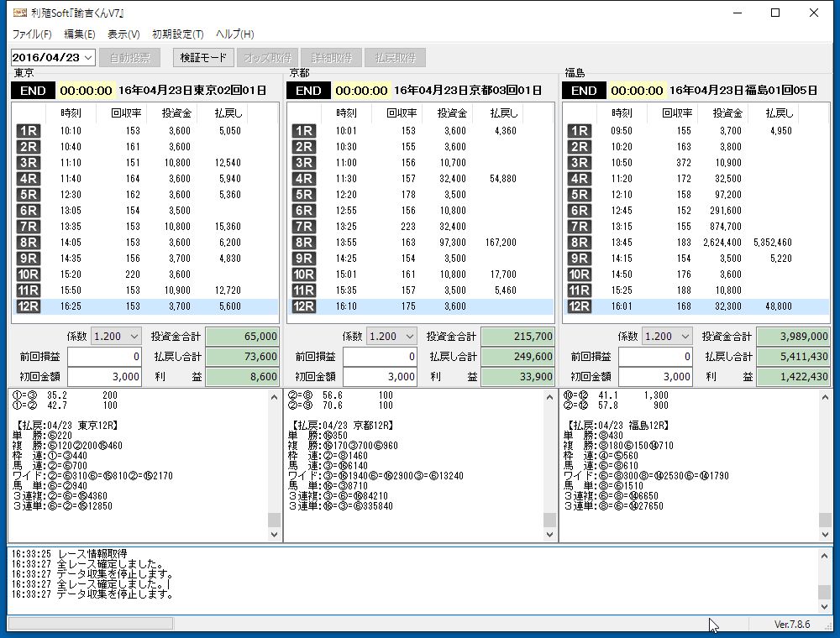Open the 表示(V) menu
This screenshot has width=840, height=638.
(x=123, y=34)
